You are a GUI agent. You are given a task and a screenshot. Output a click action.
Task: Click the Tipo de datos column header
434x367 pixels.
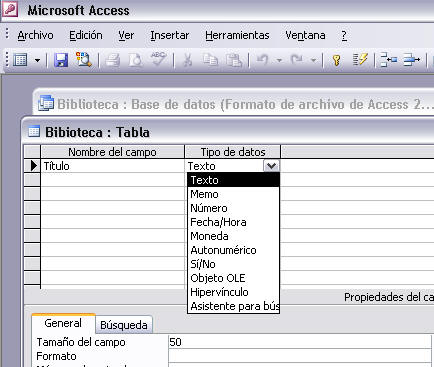(x=233, y=152)
